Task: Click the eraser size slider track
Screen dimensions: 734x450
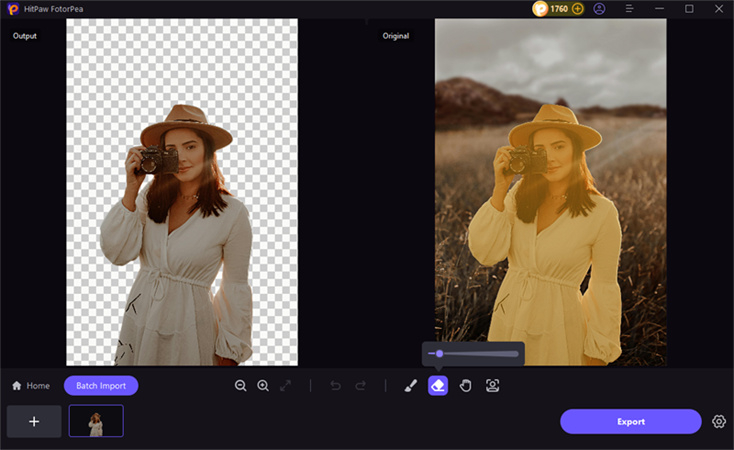Action: pos(480,353)
